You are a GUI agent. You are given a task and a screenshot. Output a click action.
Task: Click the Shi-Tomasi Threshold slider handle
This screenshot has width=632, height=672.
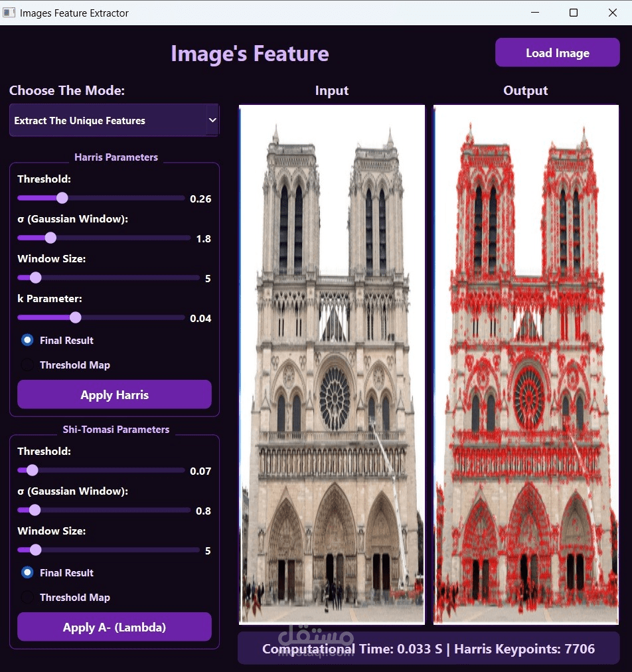(32, 471)
